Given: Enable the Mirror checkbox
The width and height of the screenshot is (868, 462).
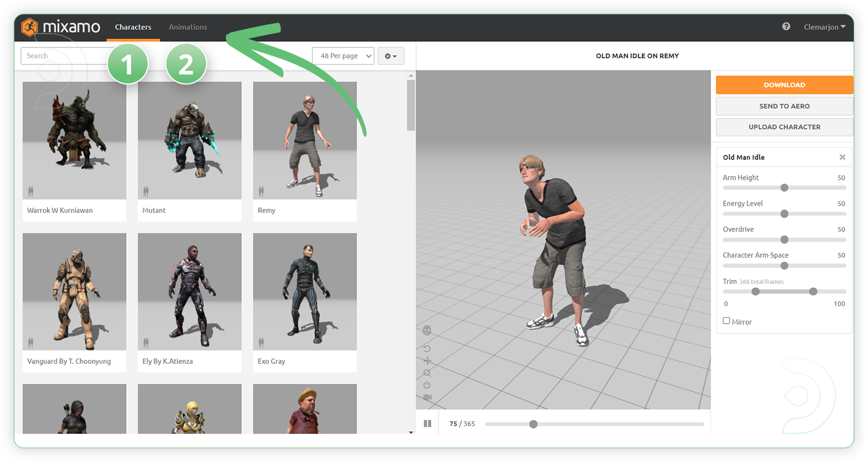Looking at the screenshot, I should (x=726, y=321).
